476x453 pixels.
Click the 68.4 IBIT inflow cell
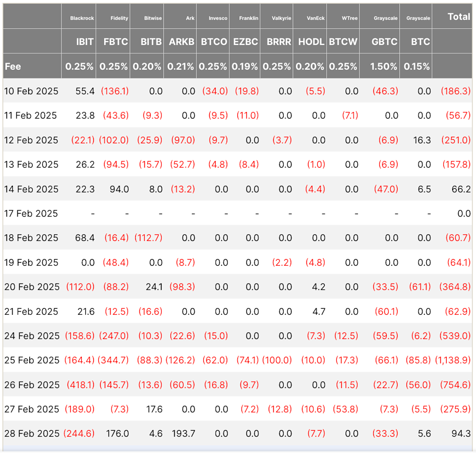click(85, 237)
